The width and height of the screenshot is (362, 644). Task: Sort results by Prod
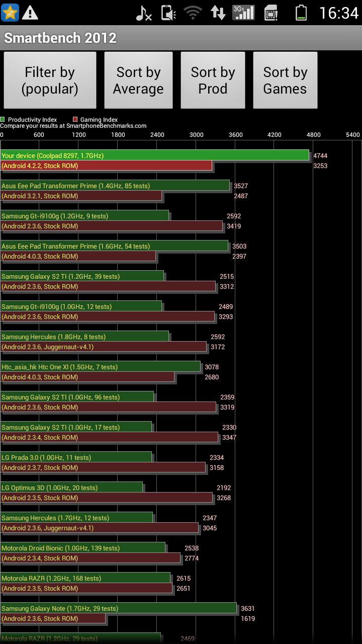click(x=213, y=80)
